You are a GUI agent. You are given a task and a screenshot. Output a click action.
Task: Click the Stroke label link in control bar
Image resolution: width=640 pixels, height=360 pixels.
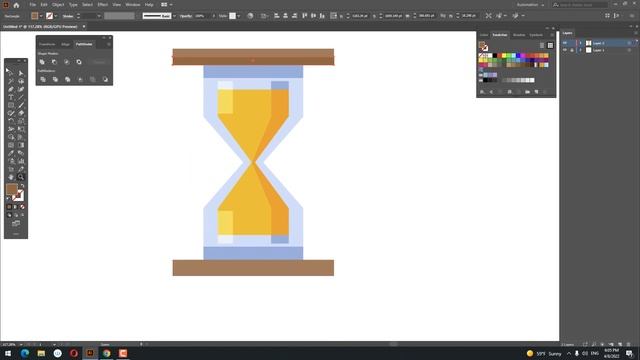click(68, 16)
